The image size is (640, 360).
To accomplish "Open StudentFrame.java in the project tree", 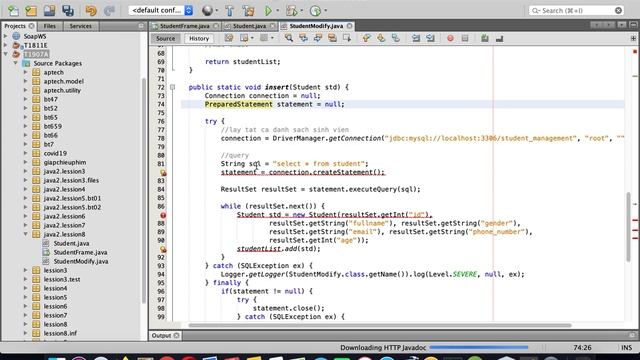I will point(80,252).
